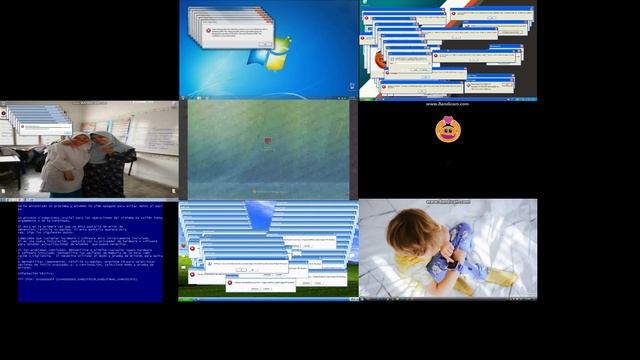
Task: Open the Windows 7 Start orb
Action: point(182,98)
